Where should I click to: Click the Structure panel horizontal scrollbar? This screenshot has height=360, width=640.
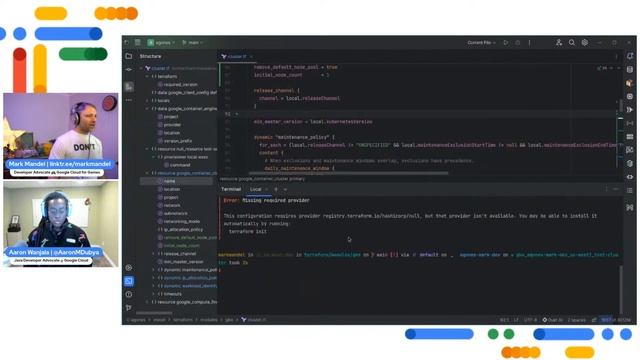coord(153,313)
